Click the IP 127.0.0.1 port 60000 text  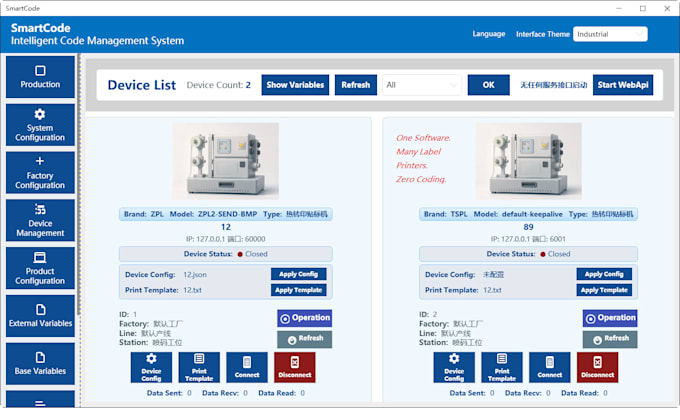226,239
